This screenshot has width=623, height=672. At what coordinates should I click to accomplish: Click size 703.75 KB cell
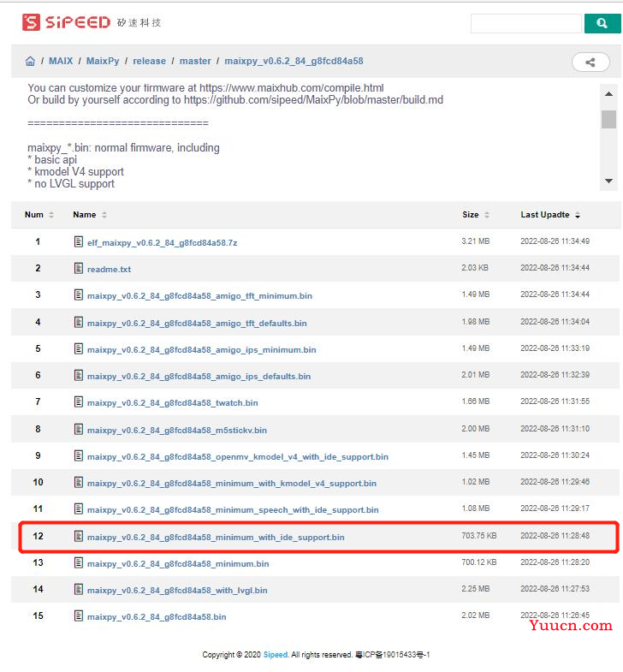click(x=479, y=536)
